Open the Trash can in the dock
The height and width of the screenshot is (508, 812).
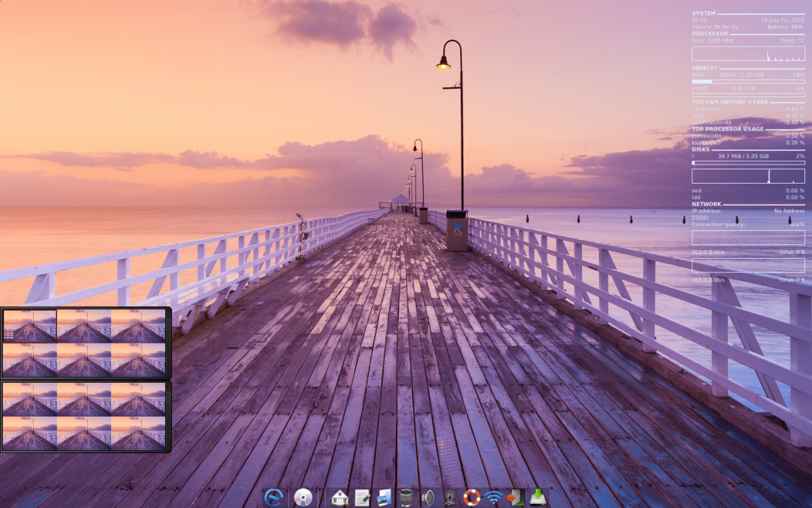(x=405, y=496)
